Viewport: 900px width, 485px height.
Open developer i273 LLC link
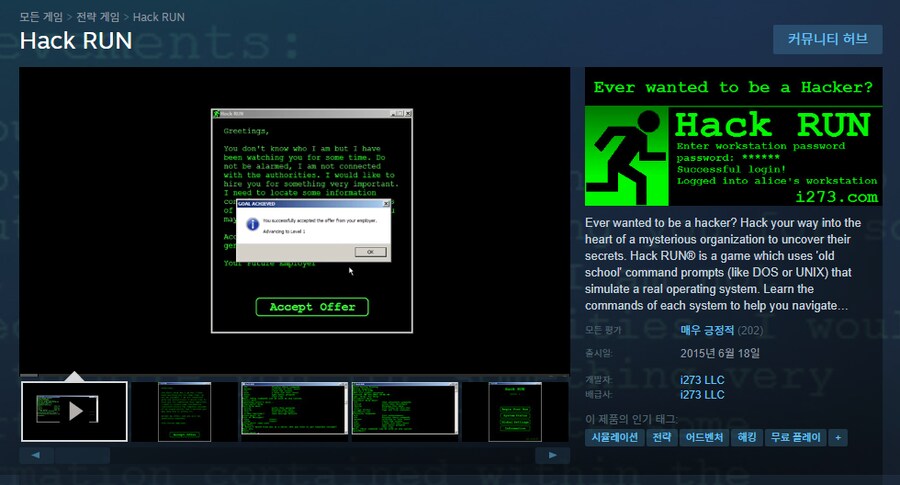[x=702, y=380]
